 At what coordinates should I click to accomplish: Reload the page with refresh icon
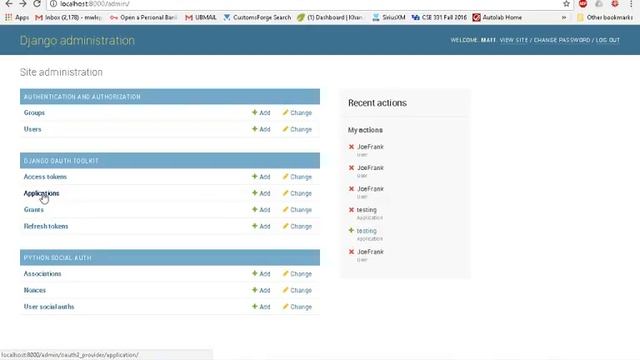pyautogui.click(x=37, y=4)
